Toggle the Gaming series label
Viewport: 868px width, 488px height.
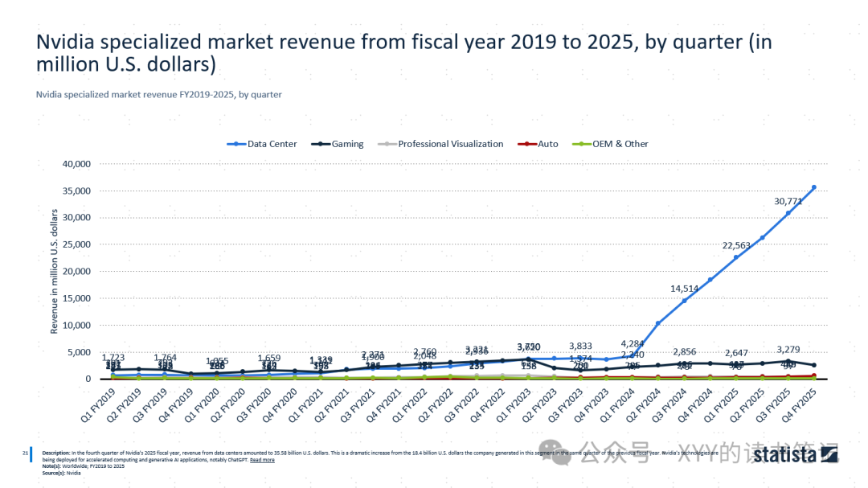point(348,144)
